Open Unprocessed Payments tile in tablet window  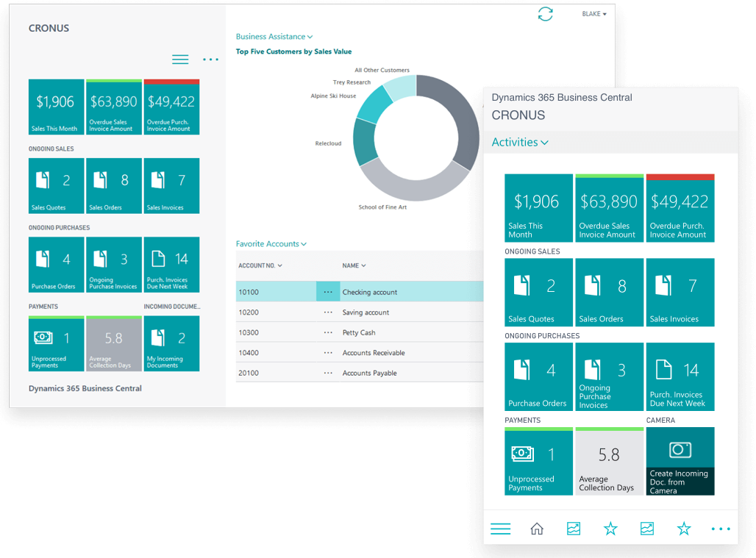(56, 343)
